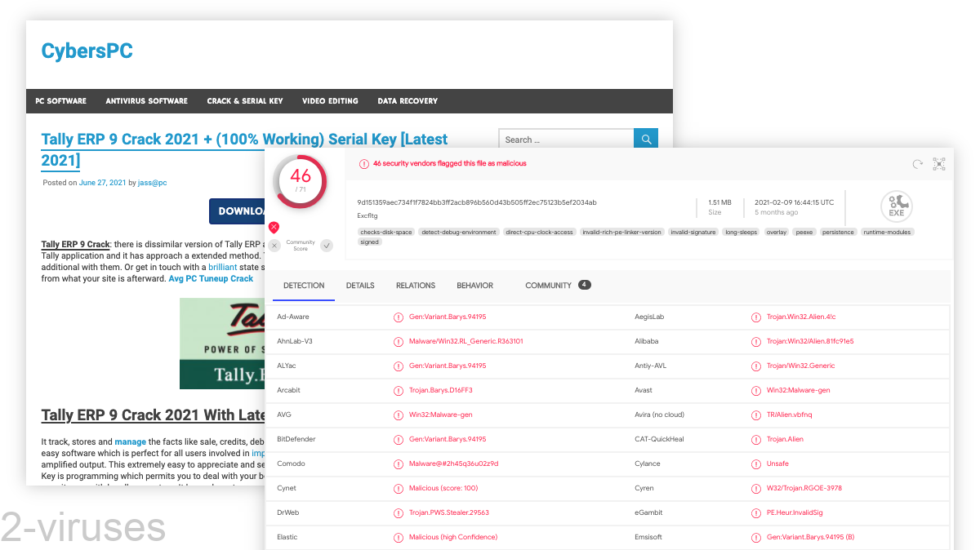This screenshot has height=550, width=980.
Task: Click the warning icon in the Alibaba row
Action: 756,341
